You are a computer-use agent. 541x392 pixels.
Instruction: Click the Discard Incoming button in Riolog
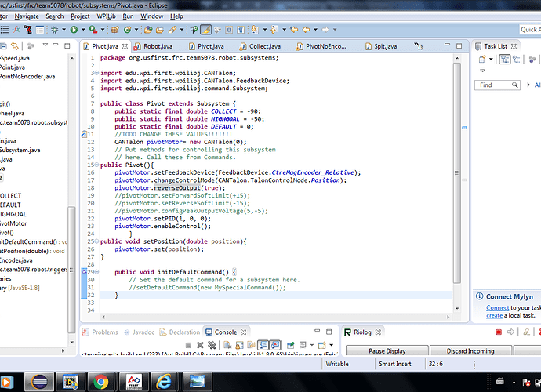coord(470,350)
